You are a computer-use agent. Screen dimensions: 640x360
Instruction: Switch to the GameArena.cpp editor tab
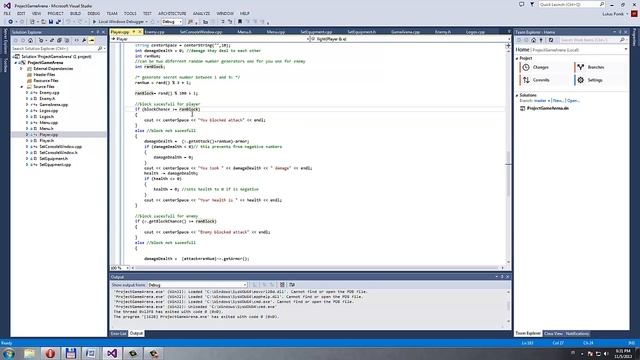[405, 32]
